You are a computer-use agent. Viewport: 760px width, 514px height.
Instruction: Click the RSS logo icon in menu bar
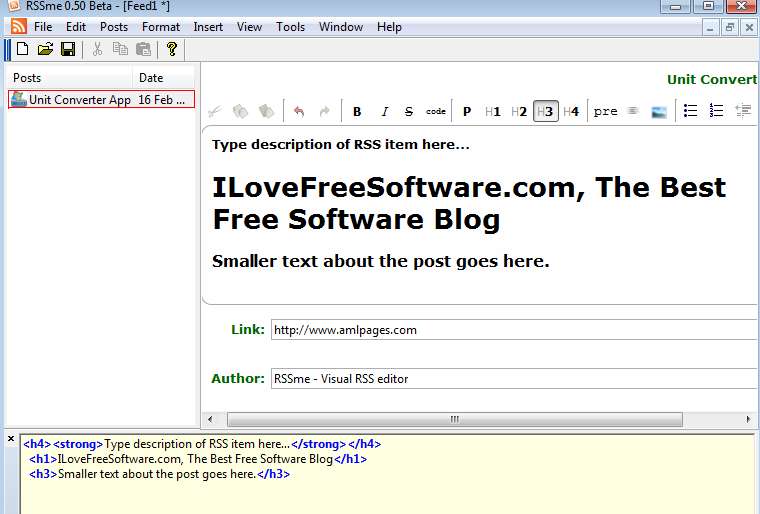(18, 27)
